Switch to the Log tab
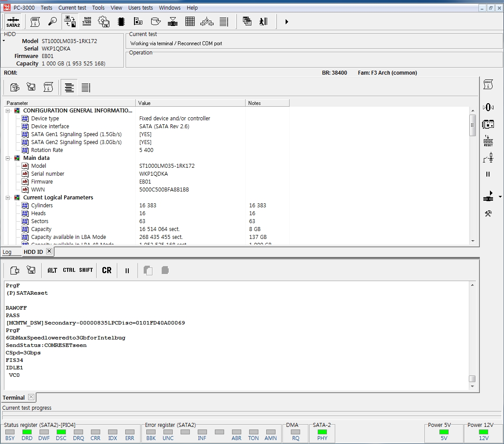 (7, 252)
